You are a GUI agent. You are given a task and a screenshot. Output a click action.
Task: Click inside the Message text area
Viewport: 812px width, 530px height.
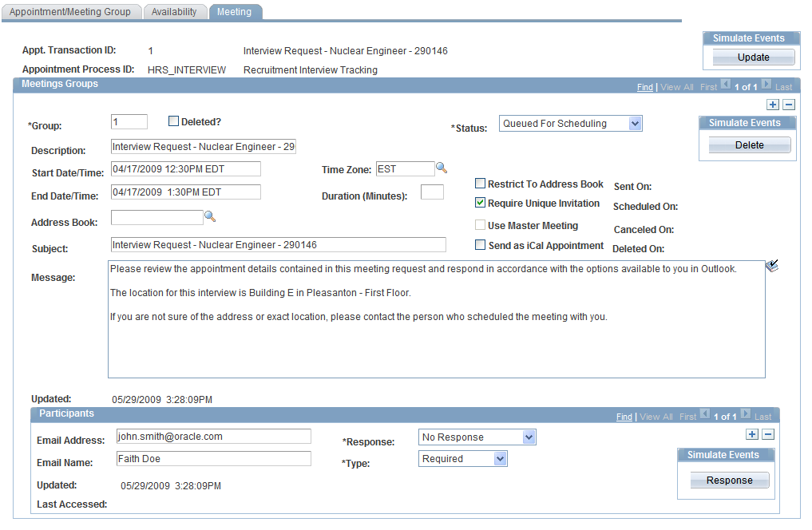(x=437, y=319)
